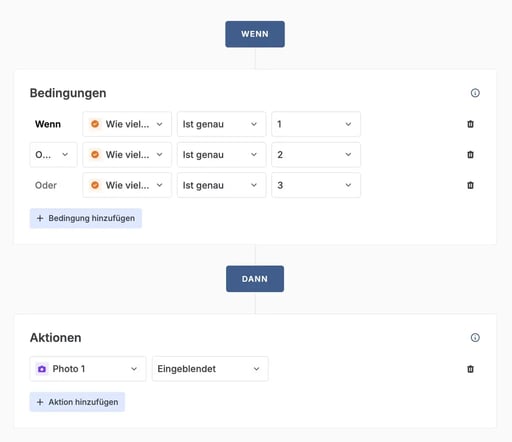
Task: Open first row 'Wie viel...' question dropdown
Action: (x=127, y=124)
